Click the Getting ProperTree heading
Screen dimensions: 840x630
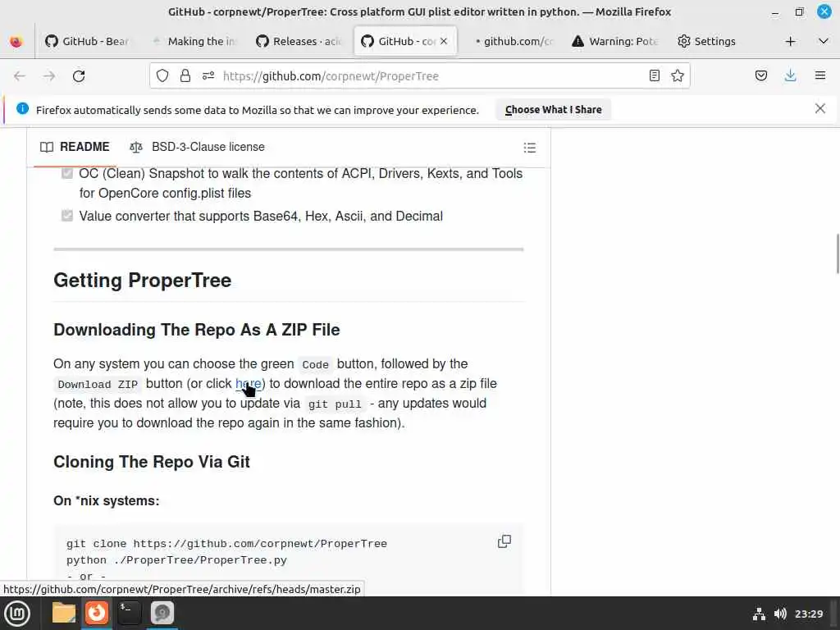coord(143,281)
